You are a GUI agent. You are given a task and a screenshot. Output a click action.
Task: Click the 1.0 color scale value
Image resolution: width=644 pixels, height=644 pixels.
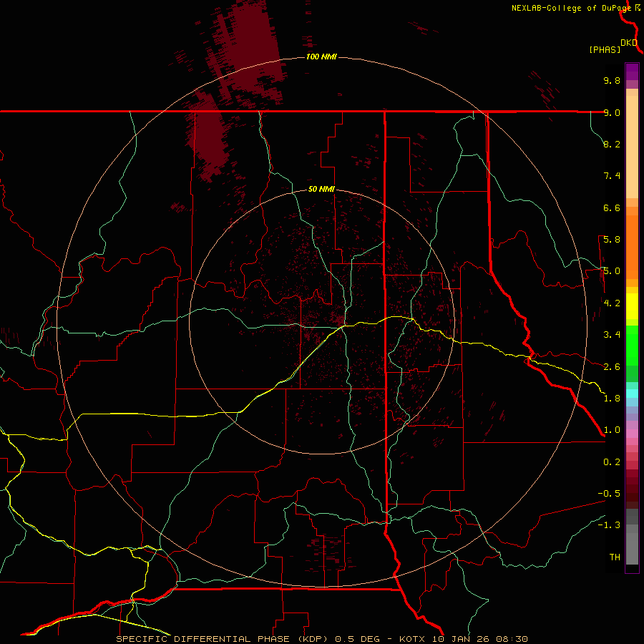[x=612, y=430]
